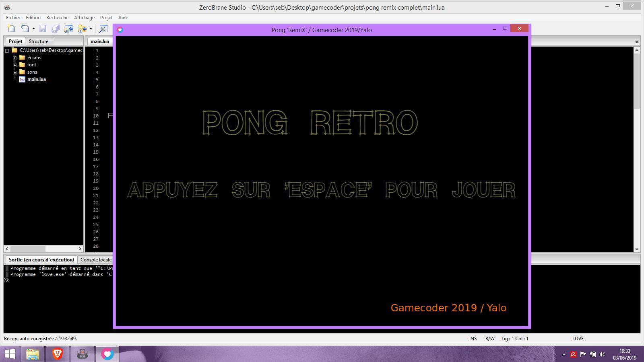Open the Windows Start button
Viewport: 644px width, 362px height.
tap(10, 354)
